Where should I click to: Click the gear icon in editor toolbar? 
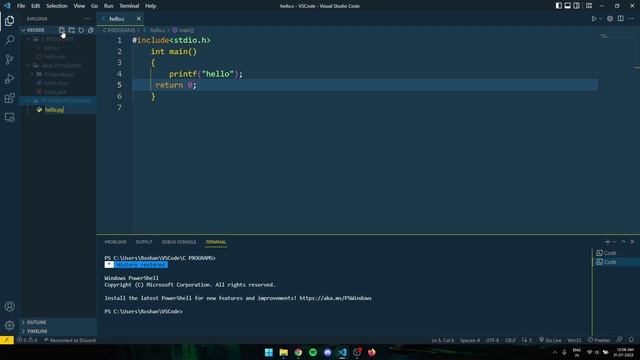[x=610, y=19]
